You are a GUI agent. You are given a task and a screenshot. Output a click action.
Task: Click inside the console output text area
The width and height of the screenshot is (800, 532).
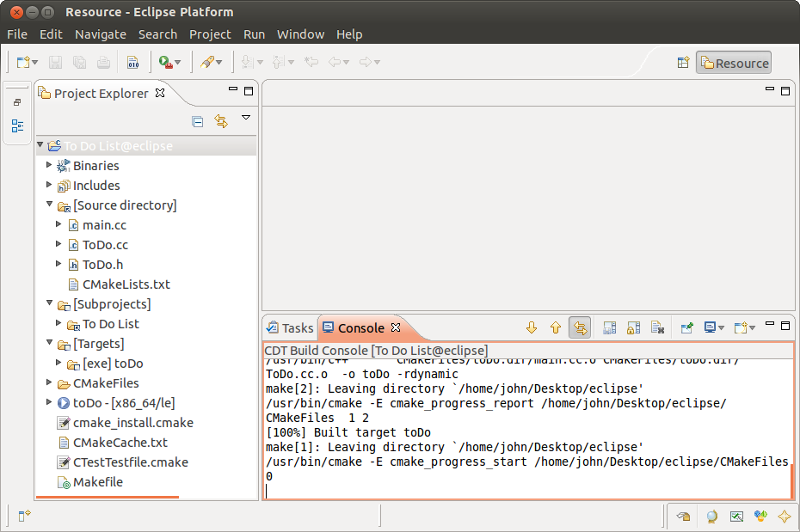pyautogui.click(x=526, y=428)
